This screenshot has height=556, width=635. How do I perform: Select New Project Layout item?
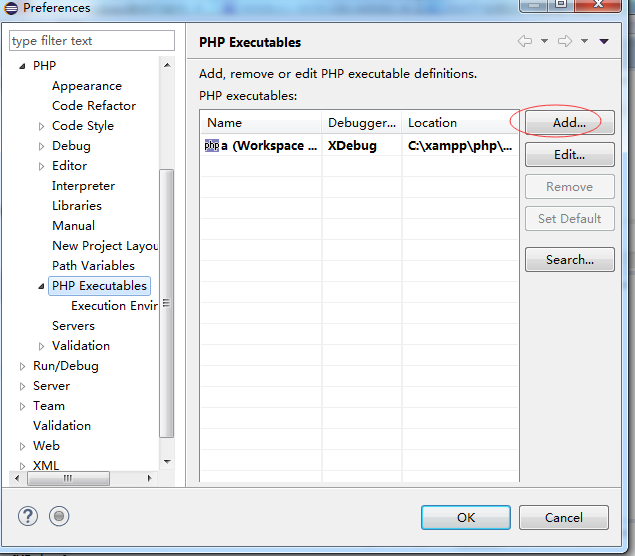[x=105, y=246]
